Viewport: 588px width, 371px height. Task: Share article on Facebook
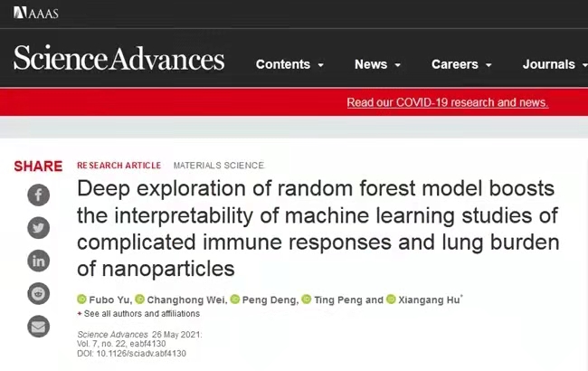pos(38,195)
